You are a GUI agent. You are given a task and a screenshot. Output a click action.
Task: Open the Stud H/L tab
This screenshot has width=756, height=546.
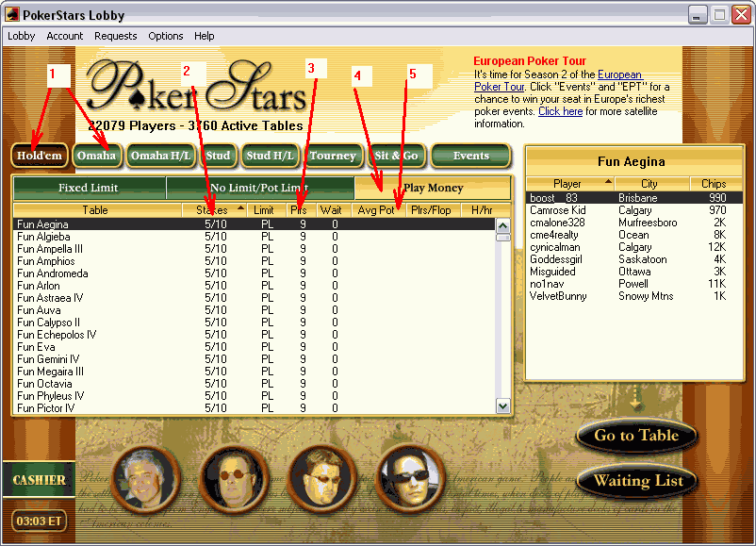pyautogui.click(x=270, y=156)
